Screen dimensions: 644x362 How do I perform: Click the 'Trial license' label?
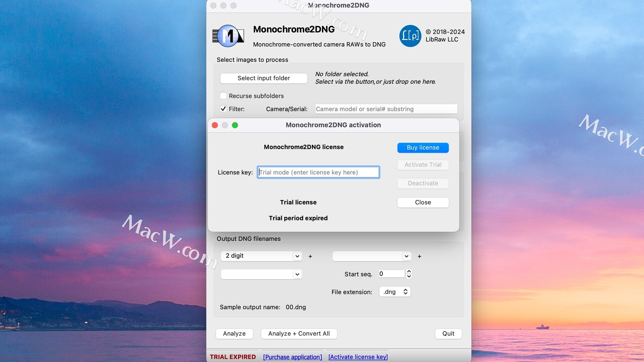(x=298, y=202)
